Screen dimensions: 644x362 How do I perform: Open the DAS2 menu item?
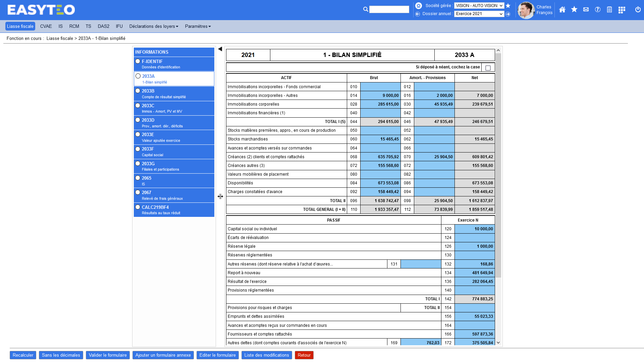click(103, 26)
